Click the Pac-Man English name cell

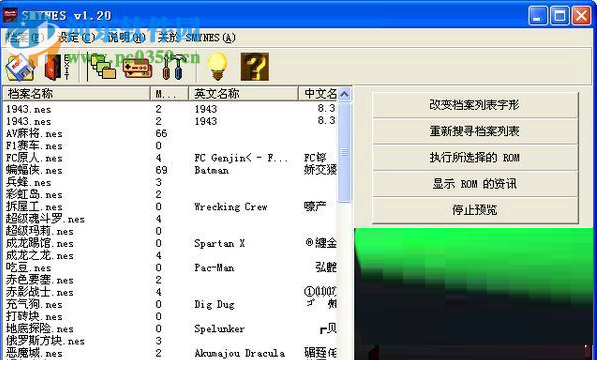[214, 268]
